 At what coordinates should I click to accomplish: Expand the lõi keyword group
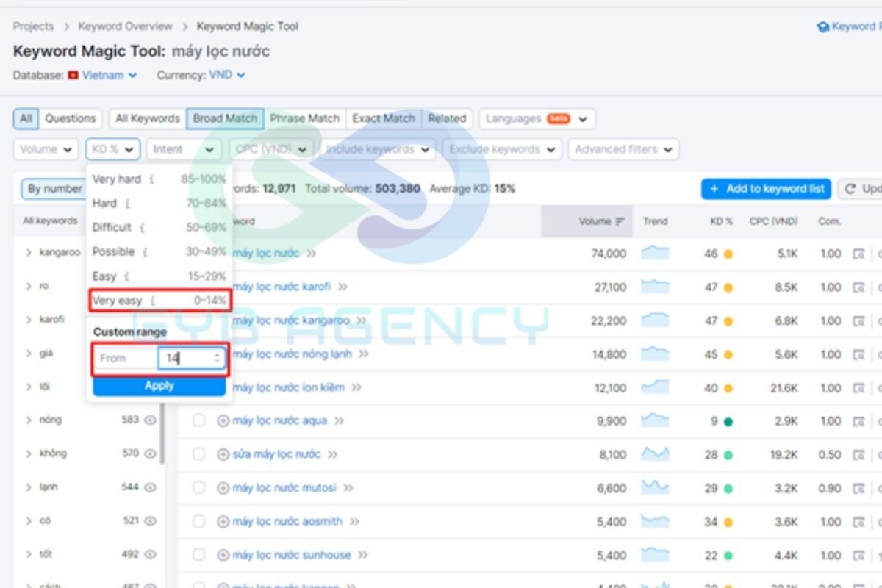[29, 387]
